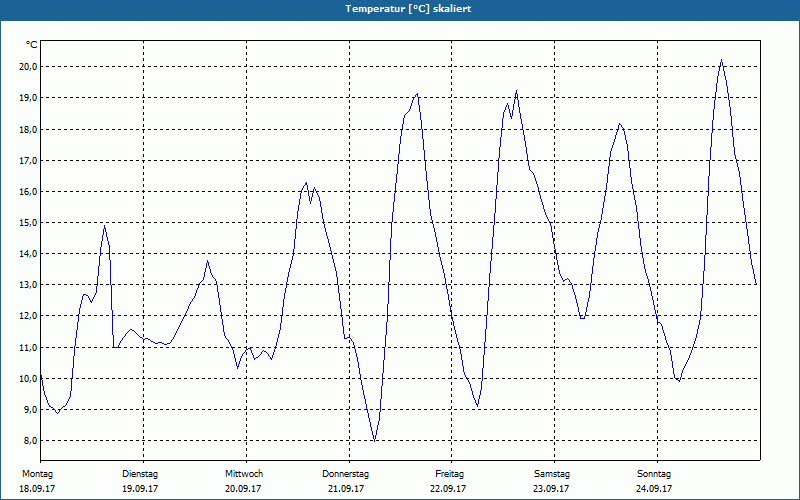Click the '9,0' y-axis value
The image size is (800, 500).
[x=30, y=410]
